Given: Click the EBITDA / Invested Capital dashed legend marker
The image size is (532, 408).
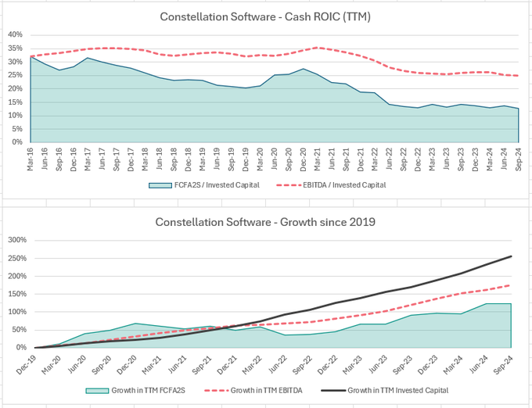Looking at the screenshot, I should click(x=289, y=185).
